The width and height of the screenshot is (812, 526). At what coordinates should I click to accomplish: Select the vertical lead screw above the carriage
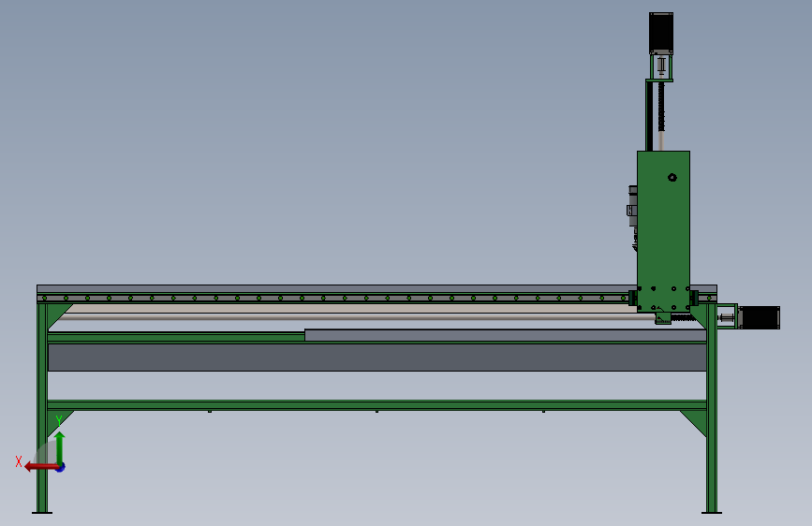pyautogui.click(x=661, y=116)
